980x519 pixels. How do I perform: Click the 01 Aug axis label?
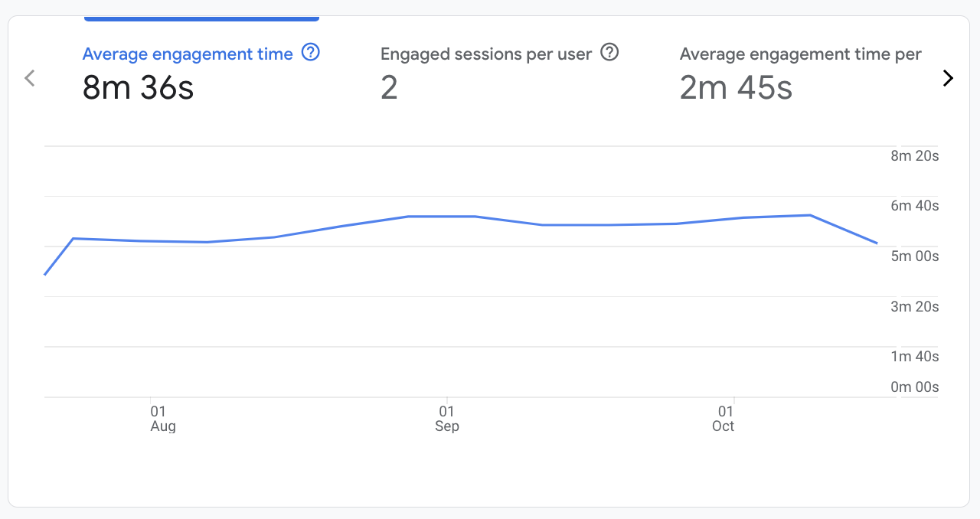coord(162,418)
